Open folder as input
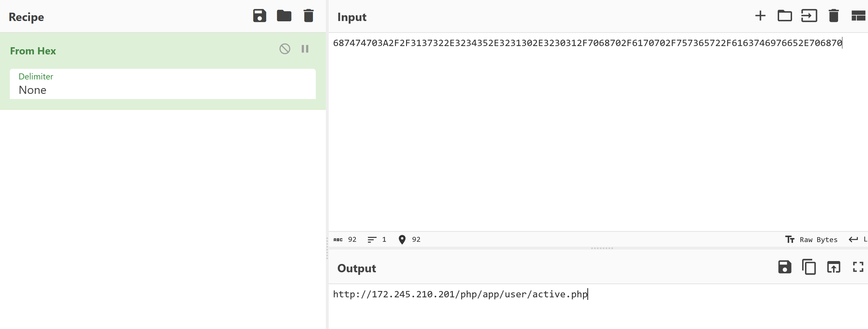This screenshot has height=329, width=868. click(784, 16)
